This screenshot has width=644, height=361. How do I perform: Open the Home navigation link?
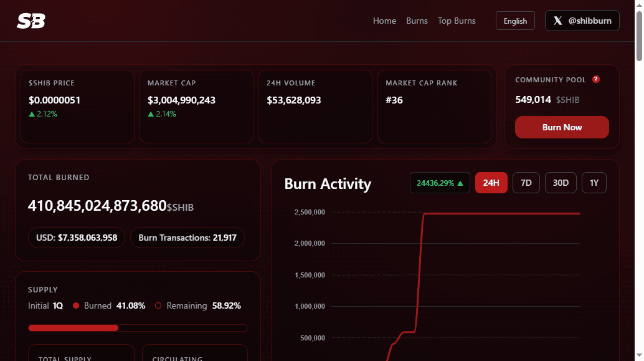tap(384, 21)
